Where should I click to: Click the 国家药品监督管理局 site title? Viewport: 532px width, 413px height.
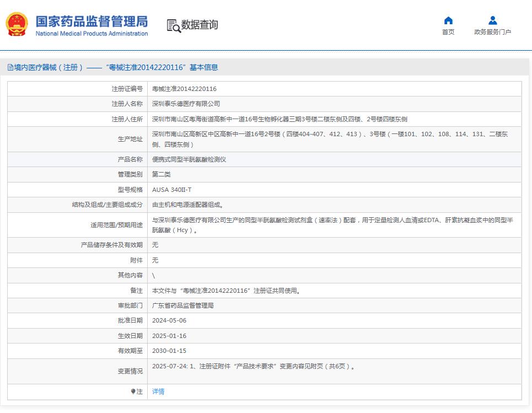click(x=92, y=22)
